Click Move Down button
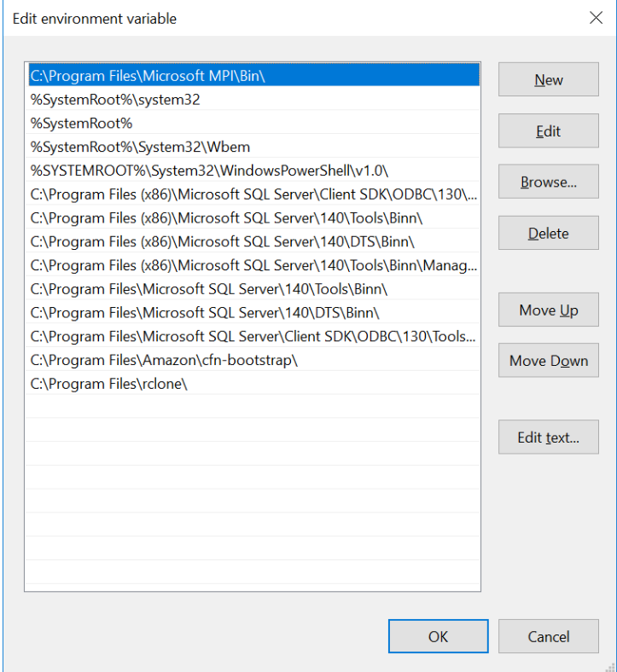The width and height of the screenshot is (617, 672). tap(548, 361)
